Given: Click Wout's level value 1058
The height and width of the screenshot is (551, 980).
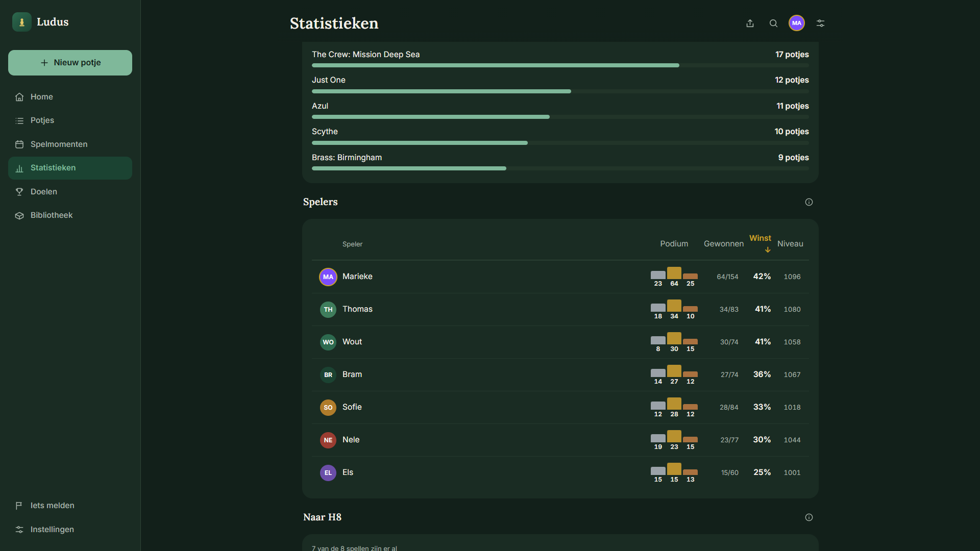Looking at the screenshot, I should 792,342.
